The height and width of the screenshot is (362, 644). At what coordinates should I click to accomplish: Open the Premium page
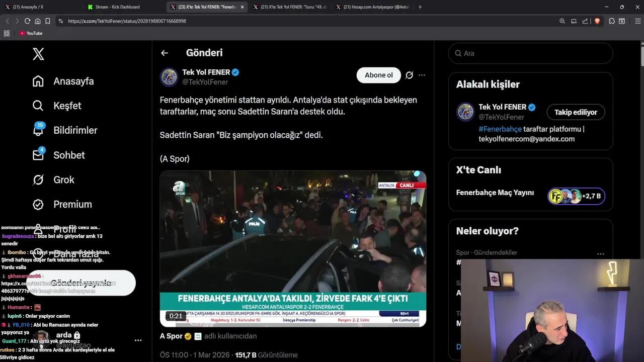pos(62,204)
